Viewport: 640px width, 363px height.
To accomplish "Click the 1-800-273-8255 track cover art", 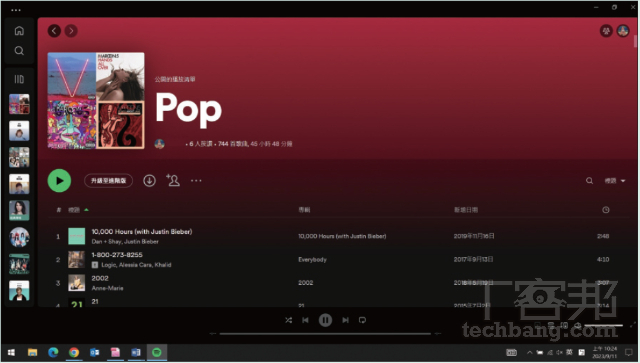I will point(76,259).
